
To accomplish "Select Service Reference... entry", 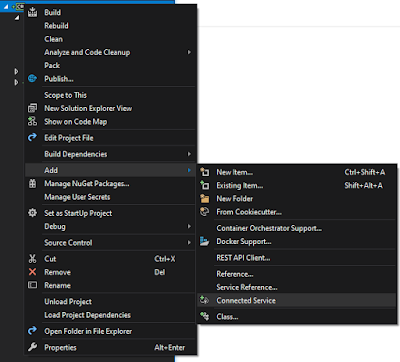I will coord(247,287).
